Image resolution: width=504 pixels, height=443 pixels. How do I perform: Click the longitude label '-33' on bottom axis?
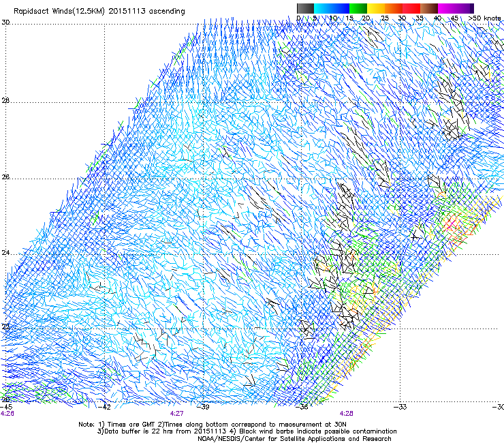(x=400, y=407)
